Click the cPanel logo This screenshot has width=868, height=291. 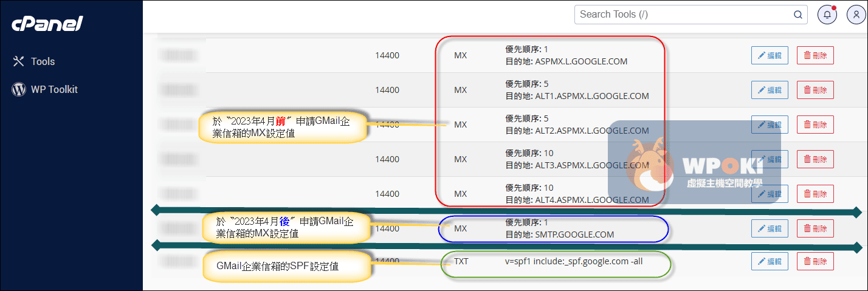pyautogui.click(x=47, y=24)
